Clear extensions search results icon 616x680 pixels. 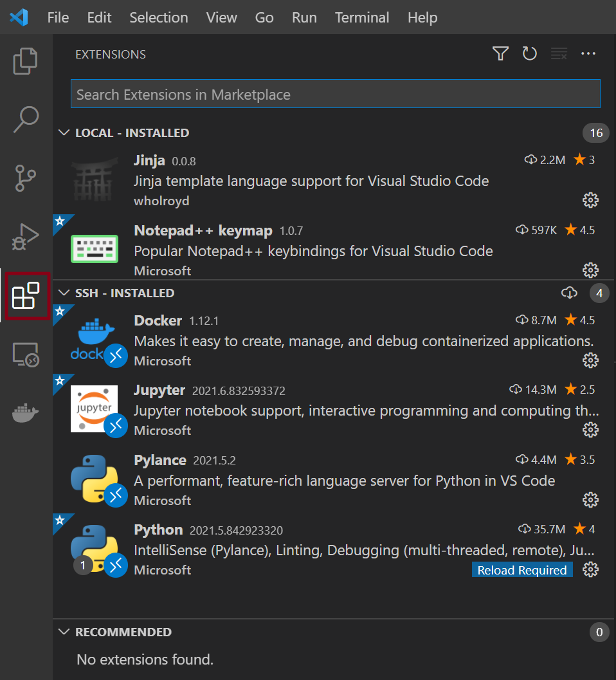pos(559,54)
